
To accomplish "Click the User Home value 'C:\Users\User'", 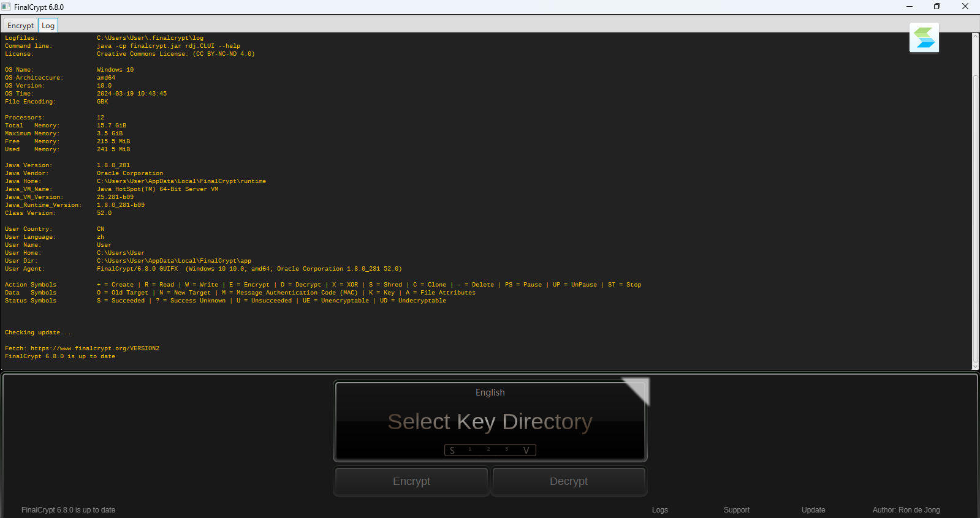I will [x=121, y=253].
